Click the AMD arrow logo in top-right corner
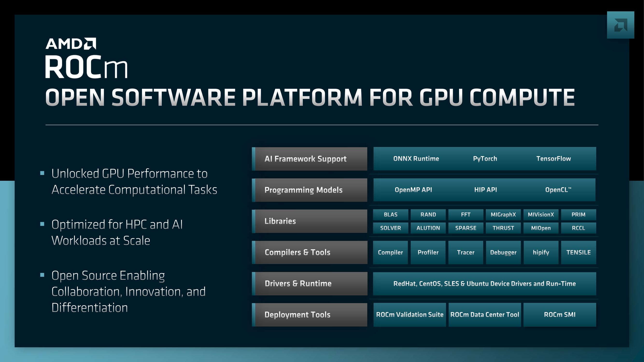The height and width of the screenshot is (362, 644). [621, 25]
